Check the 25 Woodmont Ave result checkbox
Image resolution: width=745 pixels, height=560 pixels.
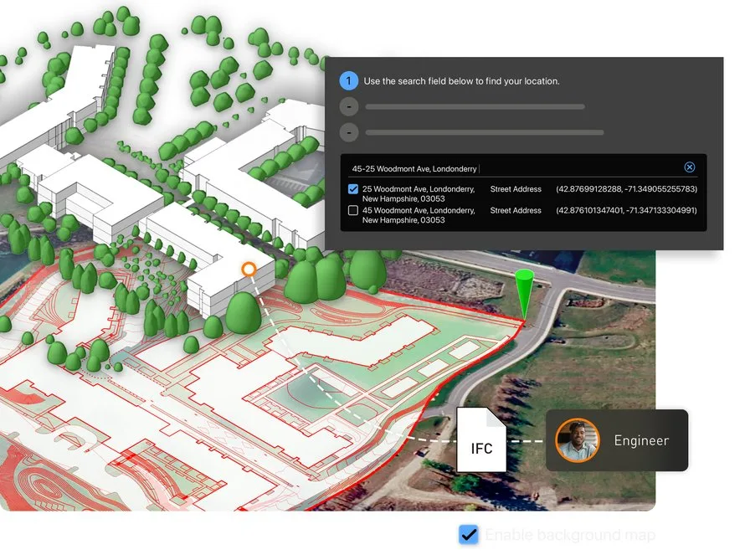click(353, 189)
